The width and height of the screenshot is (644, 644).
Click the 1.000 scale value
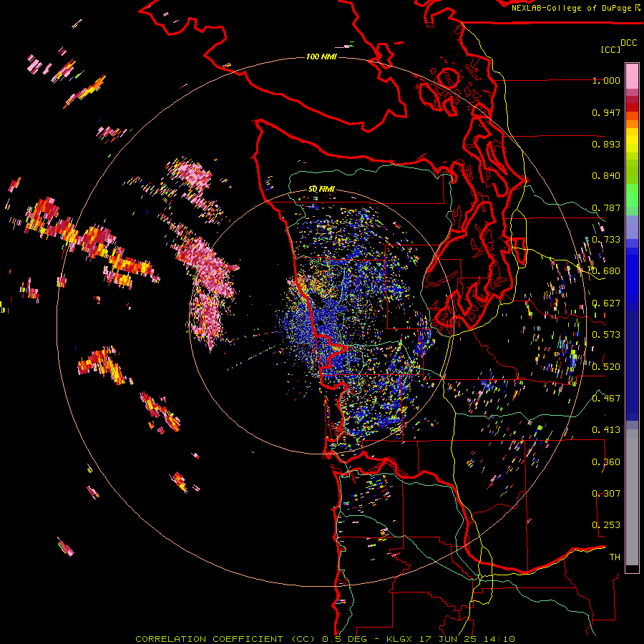[606, 80]
